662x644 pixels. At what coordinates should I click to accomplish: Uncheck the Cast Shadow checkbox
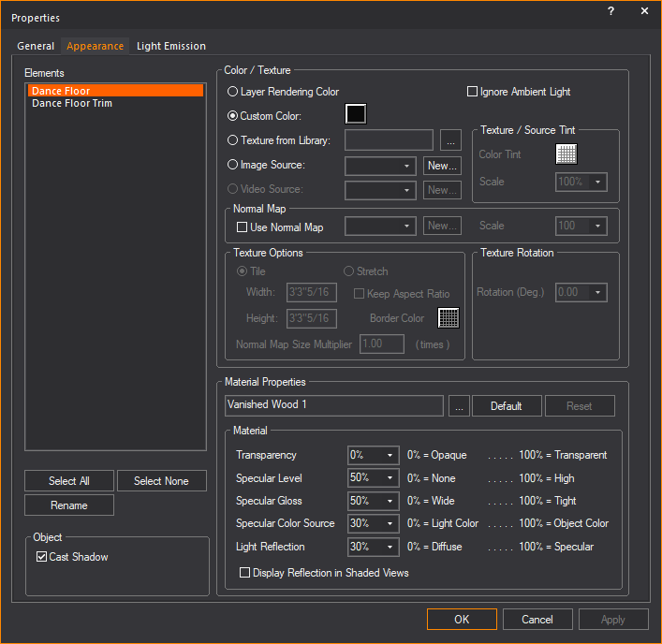point(41,557)
